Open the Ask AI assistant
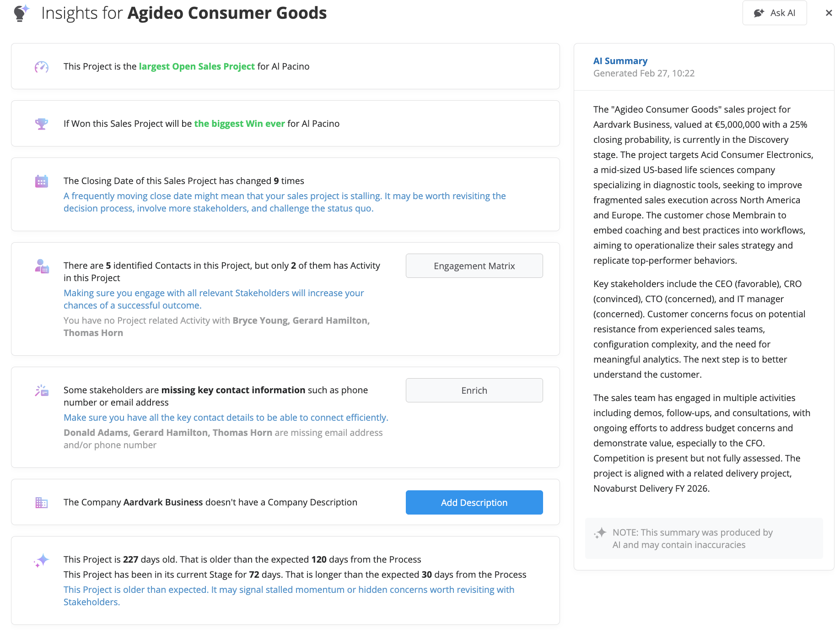The width and height of the screenshot is (840, 640). [774, 13]
